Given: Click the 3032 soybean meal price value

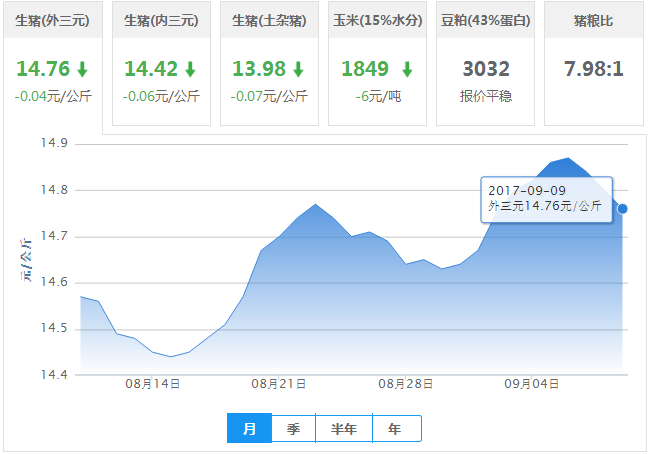Looking at the screenshot, I should pyautogui.click(x=485, y=70).
